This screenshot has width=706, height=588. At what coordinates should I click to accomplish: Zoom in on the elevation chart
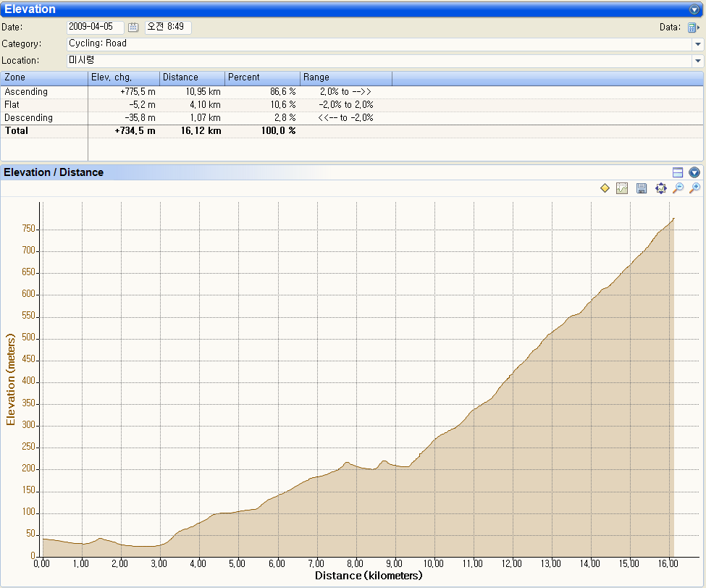pos(695,188)
